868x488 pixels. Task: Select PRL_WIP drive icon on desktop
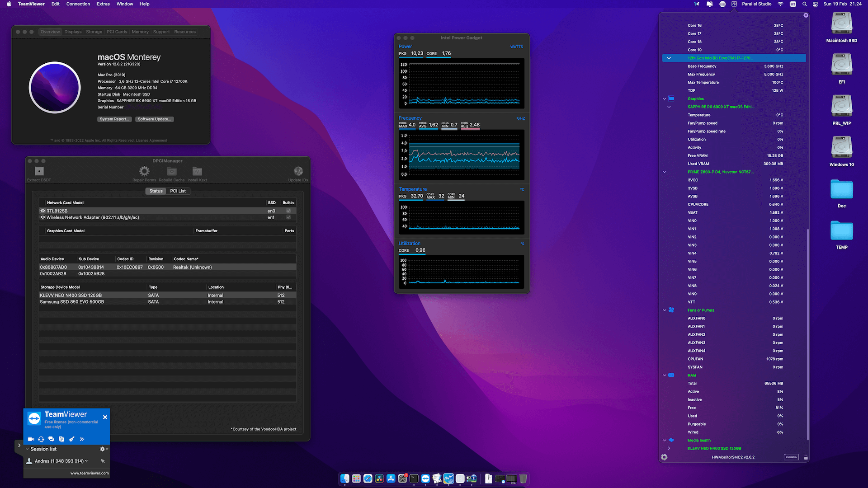842,106
